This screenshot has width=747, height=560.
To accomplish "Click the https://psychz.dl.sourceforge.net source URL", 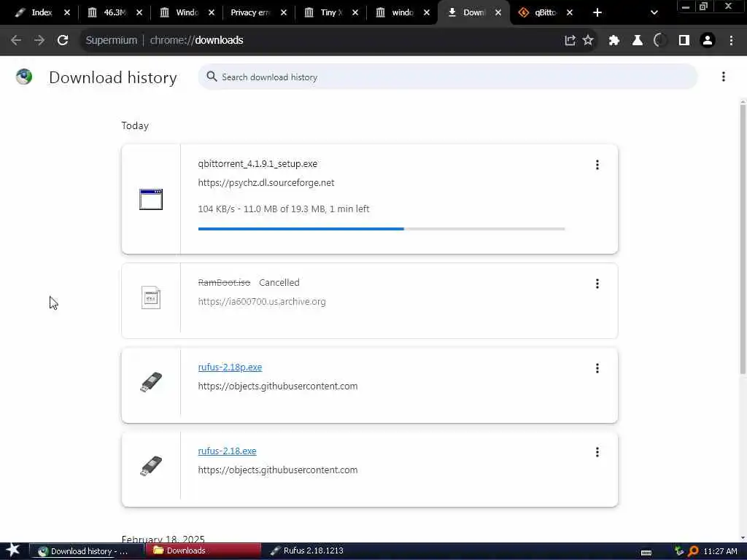I will click(x=266, y=183).
